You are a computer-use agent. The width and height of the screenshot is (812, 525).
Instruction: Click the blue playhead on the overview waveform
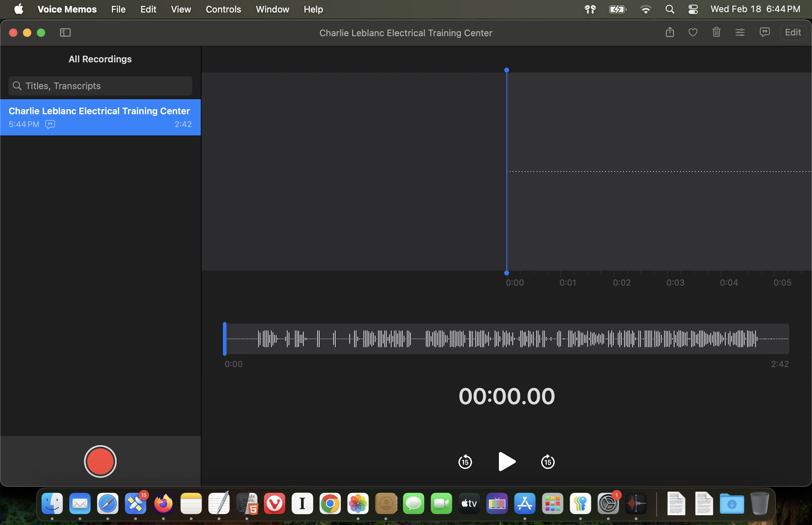pos(225,339)
